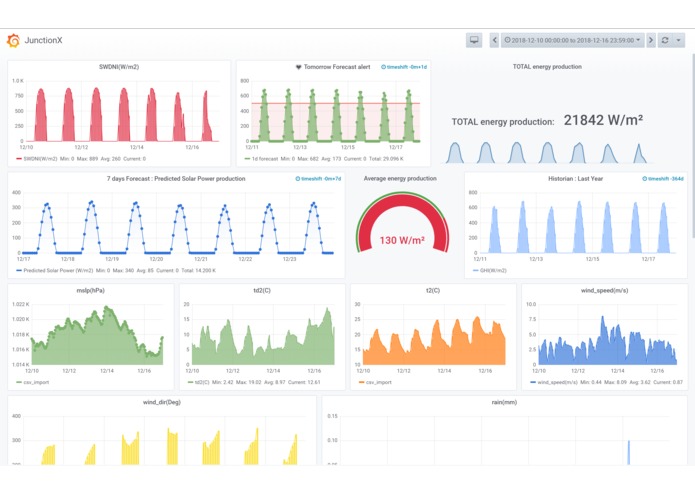
Task: Expand refresh interval dropdown arrow
Action: point(678,40)
